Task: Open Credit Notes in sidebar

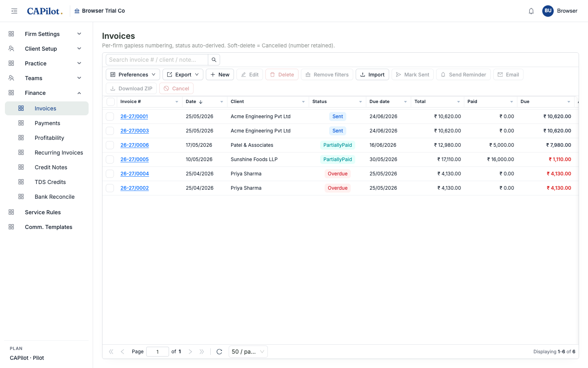Action: pyautogui.click(x=47, y=167)
